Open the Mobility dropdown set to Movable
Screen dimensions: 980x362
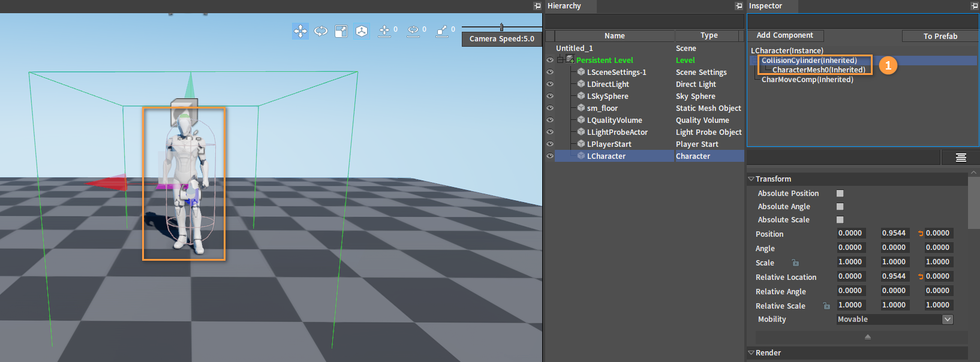[895, 319]
